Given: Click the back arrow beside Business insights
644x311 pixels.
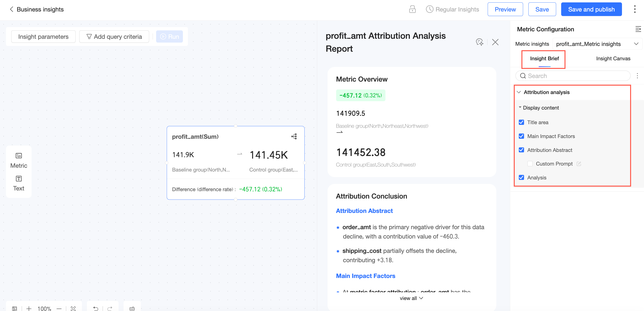Looking at the screenshot, I should pos(11,9).
